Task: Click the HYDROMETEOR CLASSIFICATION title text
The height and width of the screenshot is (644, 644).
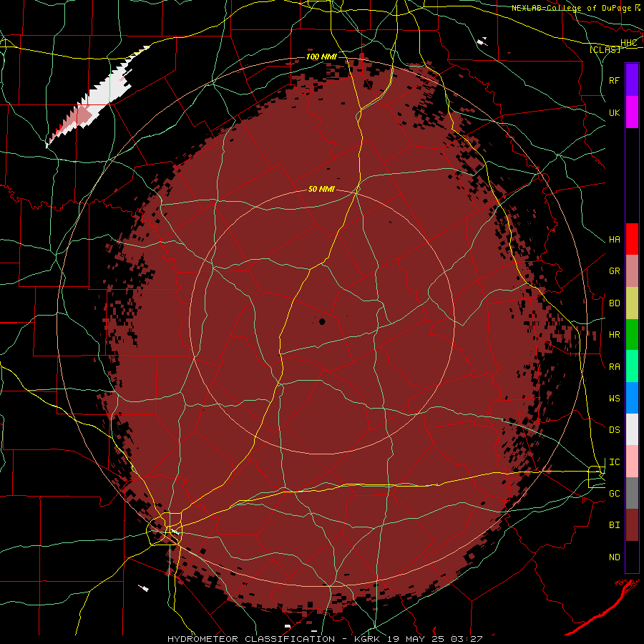Action: (x=251, y=639)
